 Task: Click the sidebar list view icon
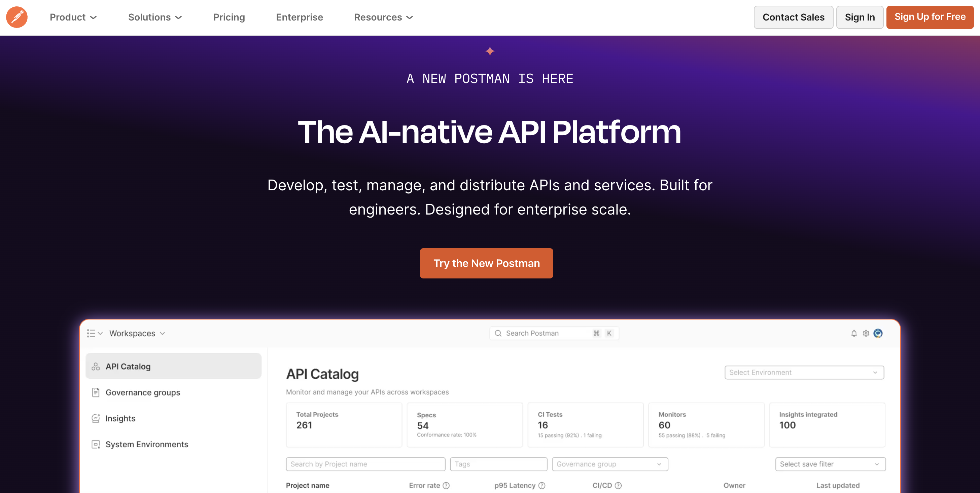[91, 333]
